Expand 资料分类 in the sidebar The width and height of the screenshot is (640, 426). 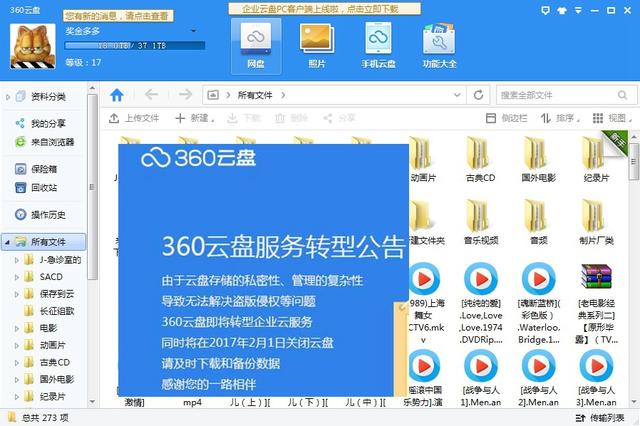8,97
